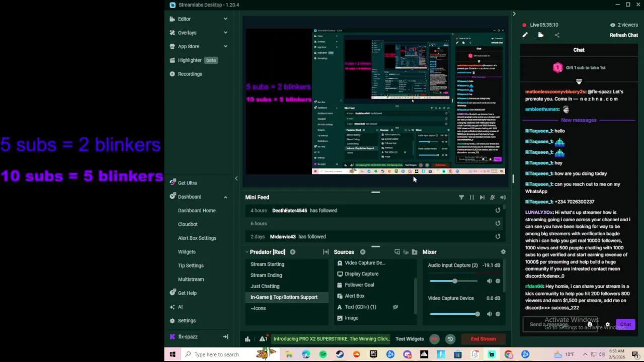
Task: Click the Get Help sidebar icon
Action: pos(173,293)
